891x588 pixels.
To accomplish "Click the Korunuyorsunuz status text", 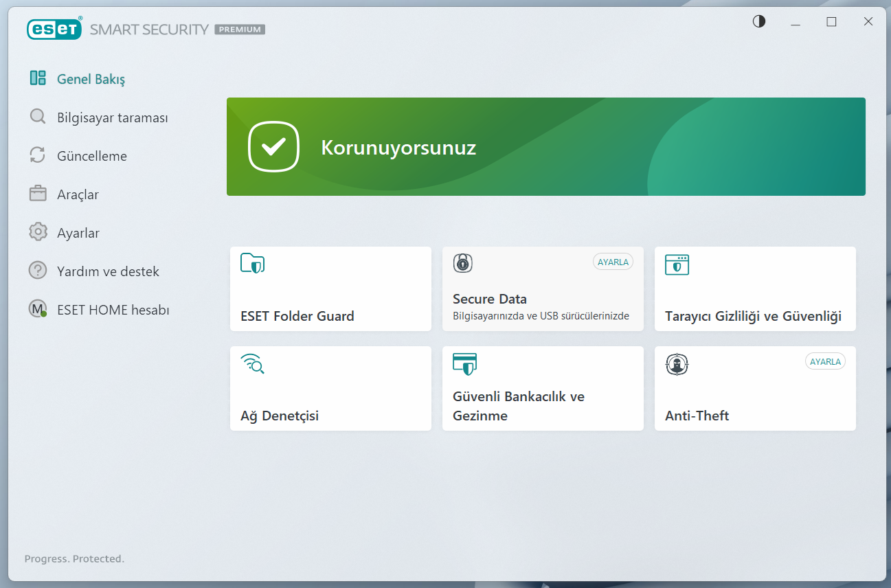I will pos(398,148).
